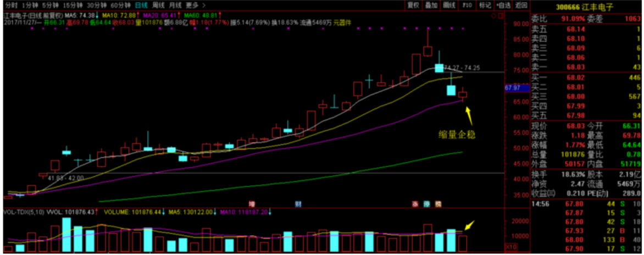Viewport: 644px width, 255px height.
Task: Expand the 更多 periods menu
Action: point(195,5)
